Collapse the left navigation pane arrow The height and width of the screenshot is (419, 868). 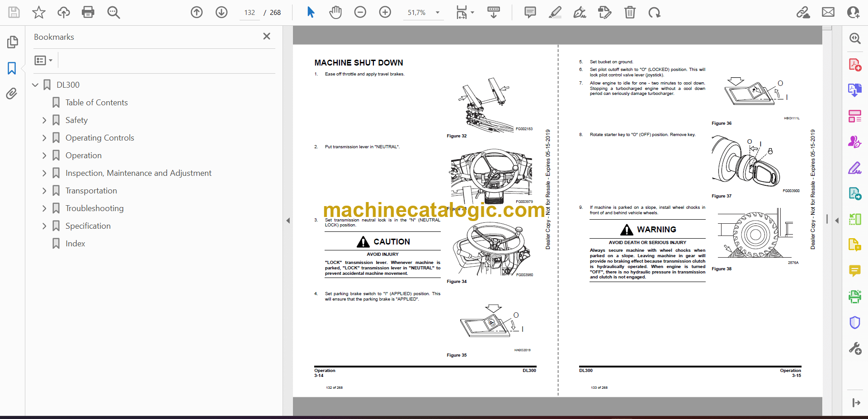point(288,221)
